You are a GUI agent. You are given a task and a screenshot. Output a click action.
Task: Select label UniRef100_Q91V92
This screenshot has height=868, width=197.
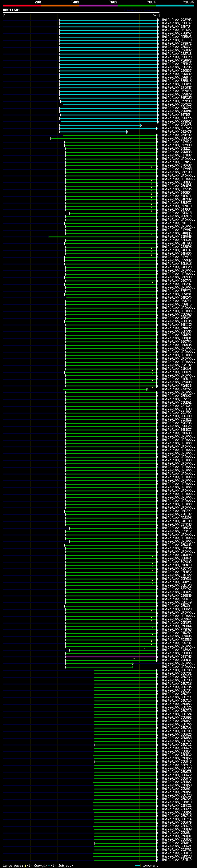point(177,413)
